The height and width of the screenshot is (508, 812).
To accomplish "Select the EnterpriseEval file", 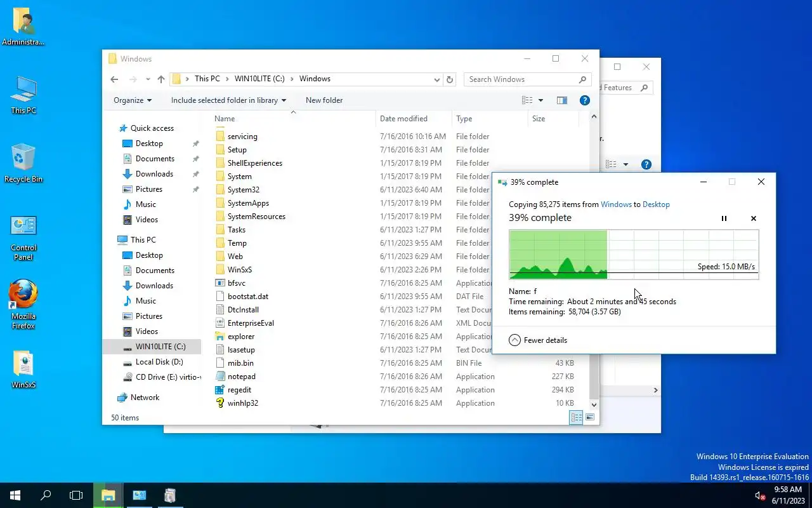I will pyautogui.click(x=251, y=323).
